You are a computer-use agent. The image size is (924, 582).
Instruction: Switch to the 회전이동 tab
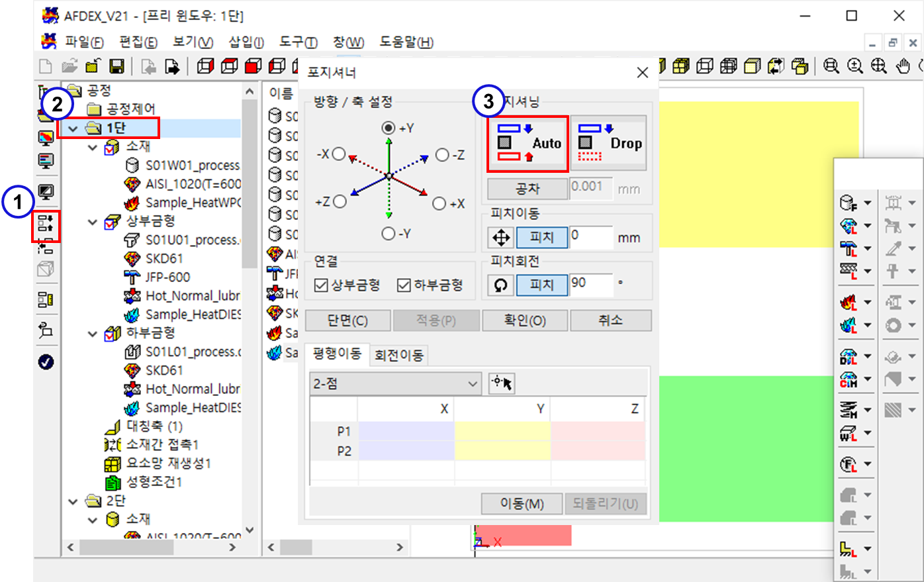tap(398, 356)
